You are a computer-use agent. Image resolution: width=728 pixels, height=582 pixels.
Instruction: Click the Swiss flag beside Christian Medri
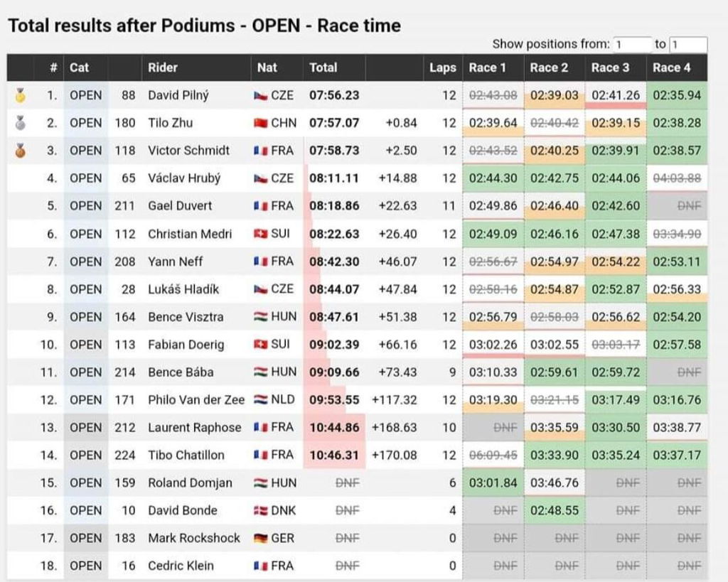pos(260,234)
